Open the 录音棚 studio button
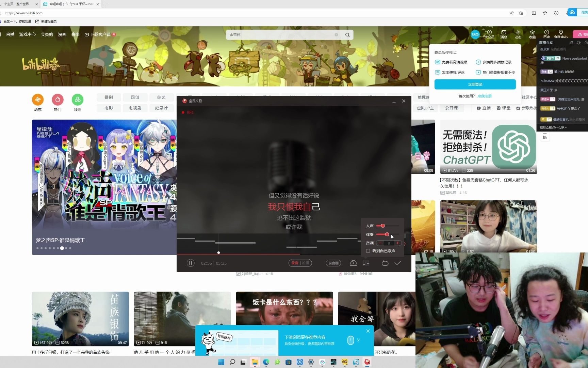 click(333, 263)
